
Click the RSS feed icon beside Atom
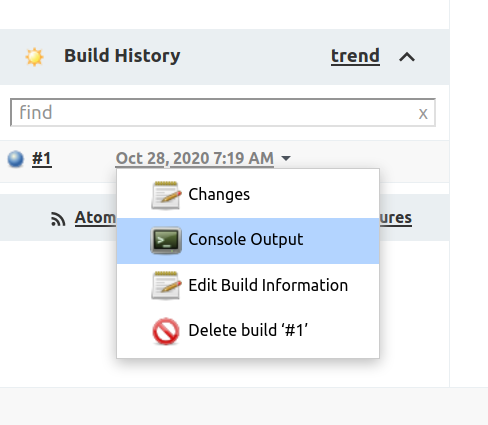[58, 219]
